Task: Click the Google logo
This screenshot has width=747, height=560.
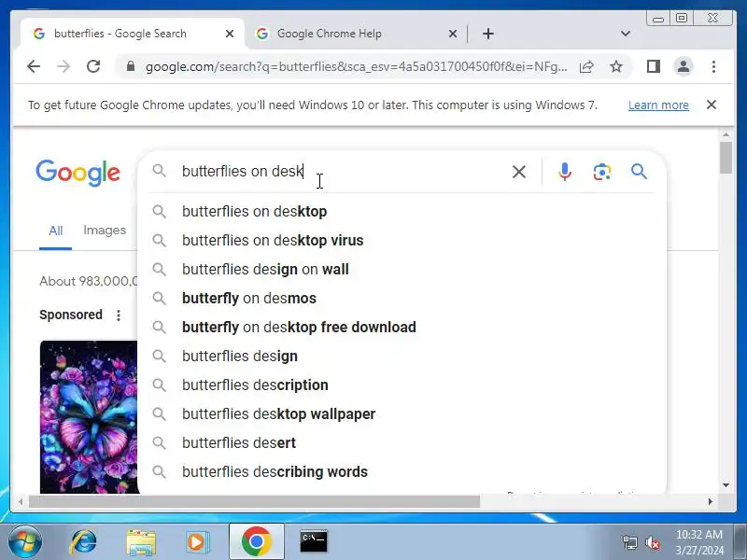Action: coord(78,173)
